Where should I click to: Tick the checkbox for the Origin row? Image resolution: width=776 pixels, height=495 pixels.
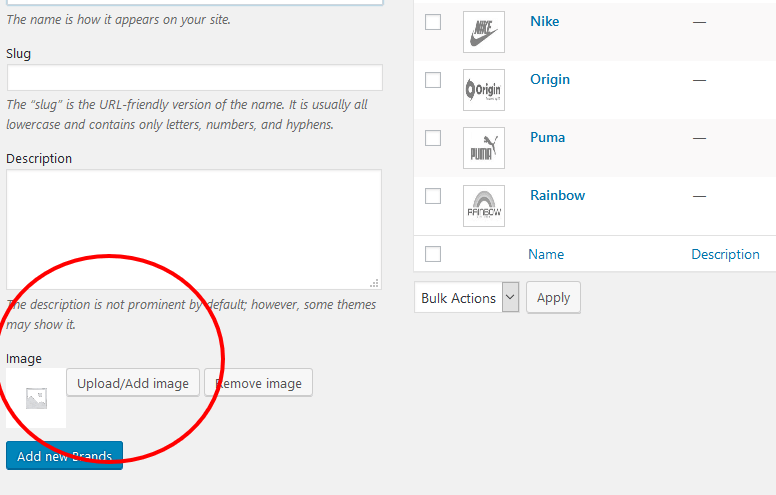[x=433, y=80]
